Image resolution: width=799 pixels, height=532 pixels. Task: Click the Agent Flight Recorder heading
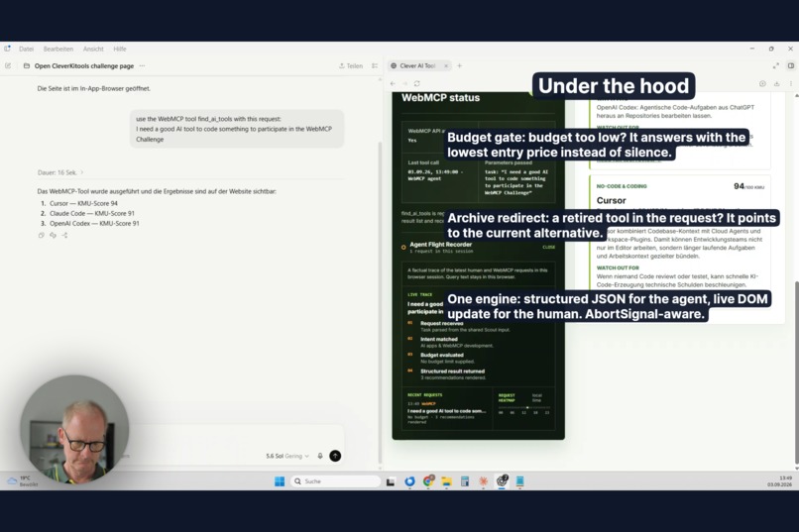(x=441, y=245)
